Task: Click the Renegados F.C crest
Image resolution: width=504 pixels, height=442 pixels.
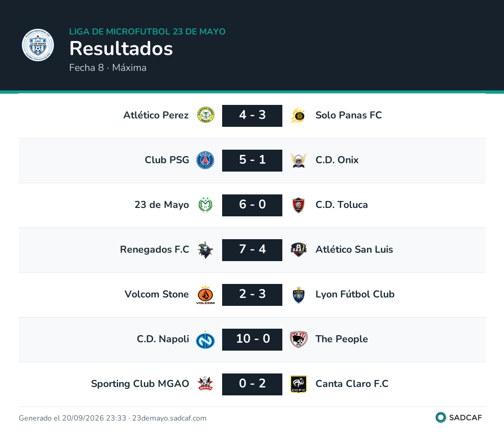Action: [205, 249]
